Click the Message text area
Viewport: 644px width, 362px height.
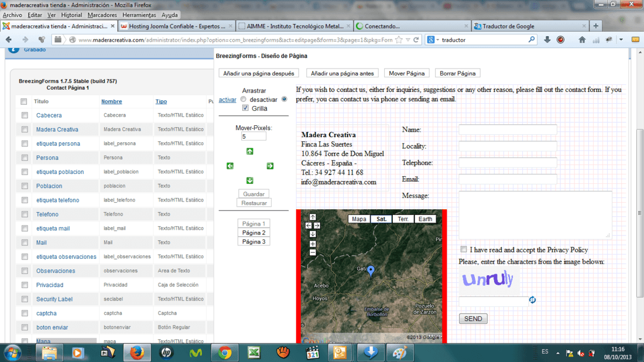(535, 214)
